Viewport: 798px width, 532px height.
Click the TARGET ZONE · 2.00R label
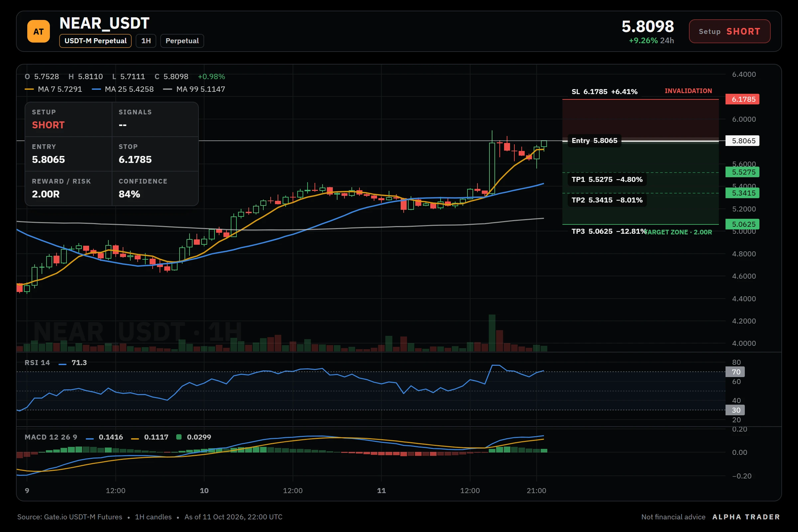678,232
